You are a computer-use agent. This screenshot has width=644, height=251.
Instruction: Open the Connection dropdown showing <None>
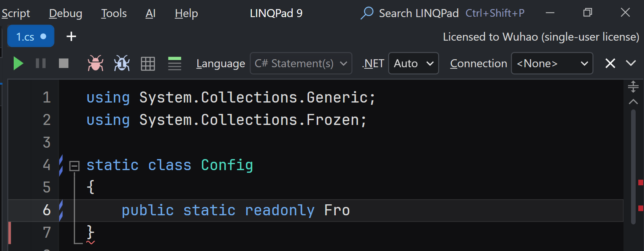(552, 63)
